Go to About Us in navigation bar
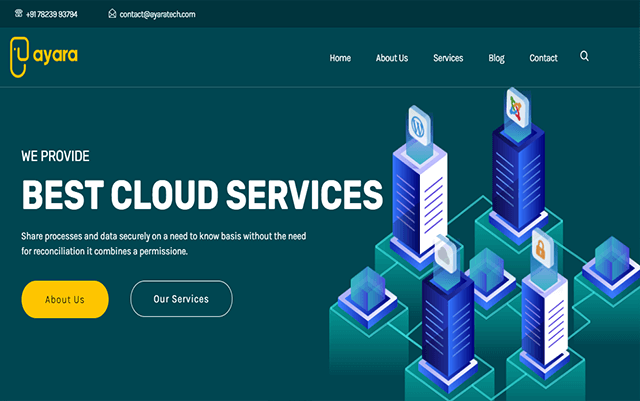640x401 pixels. click(x=392, y=58)
